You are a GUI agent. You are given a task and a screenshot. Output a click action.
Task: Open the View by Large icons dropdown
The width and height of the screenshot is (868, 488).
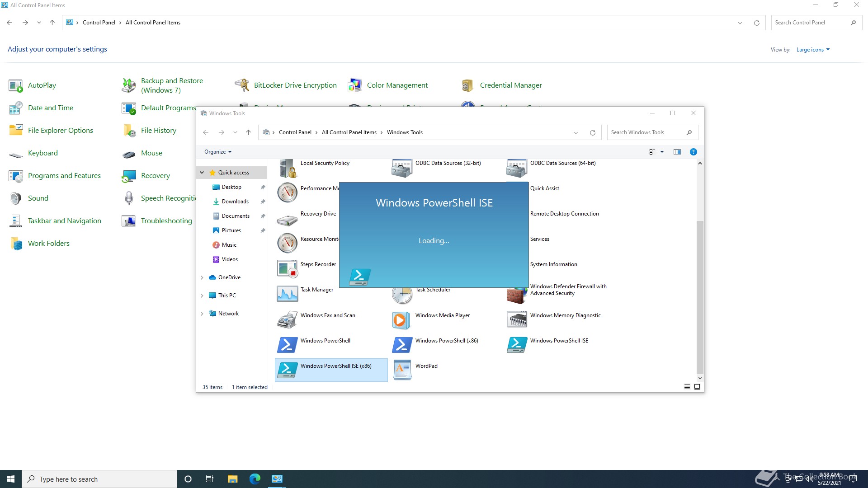[x=813, y=50]
